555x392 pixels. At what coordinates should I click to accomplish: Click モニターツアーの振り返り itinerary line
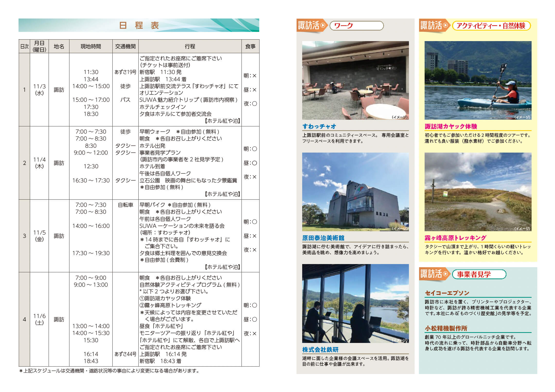coord(187,333)
